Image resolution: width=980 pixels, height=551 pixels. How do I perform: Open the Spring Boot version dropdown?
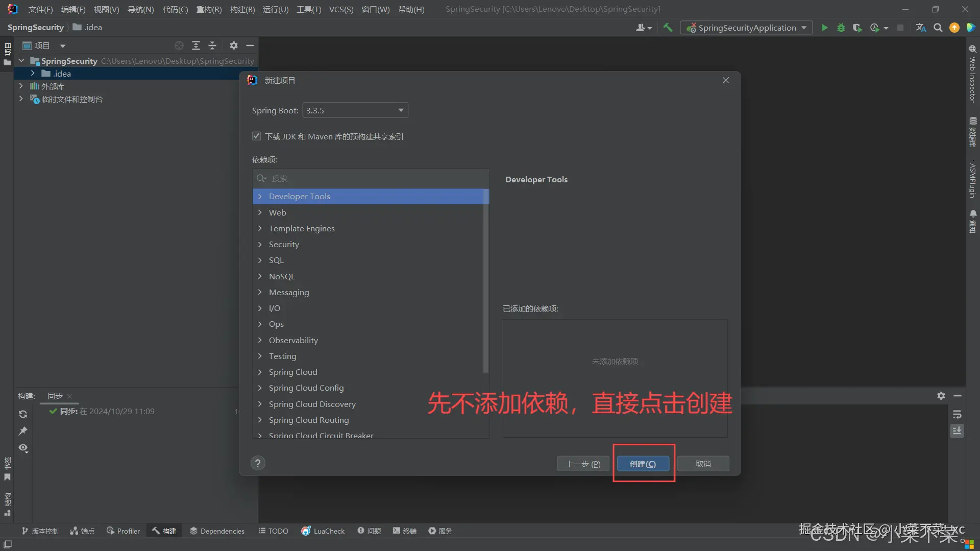355,110
